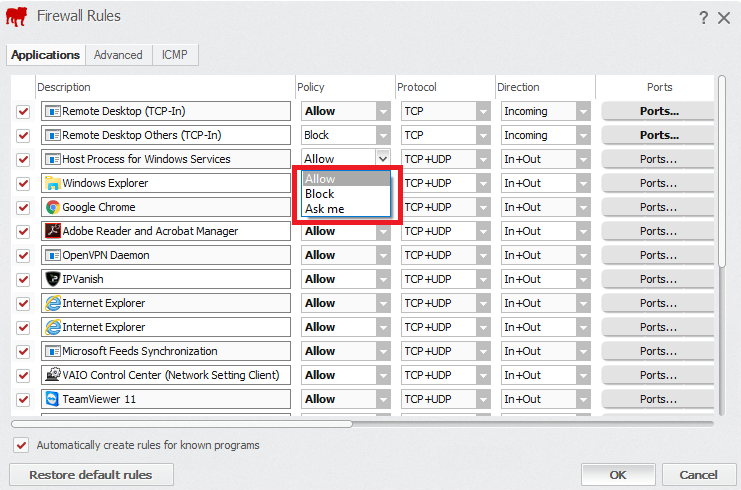Select the Microsoft Feeds Synchronization description field
This screenshot has width=741, height=490.
[x=166, y=351]
